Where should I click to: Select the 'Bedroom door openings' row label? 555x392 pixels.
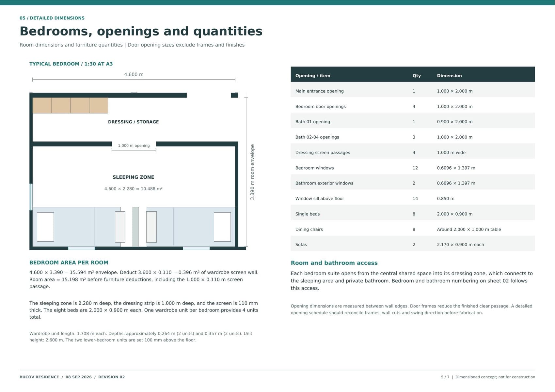click(320, 106)
